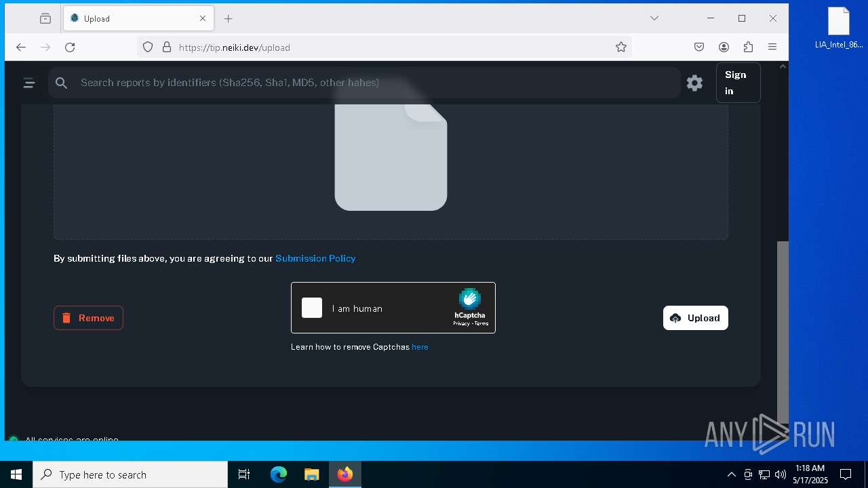
Task: Click scrollbar up arrow
Action: click(783, 66)
